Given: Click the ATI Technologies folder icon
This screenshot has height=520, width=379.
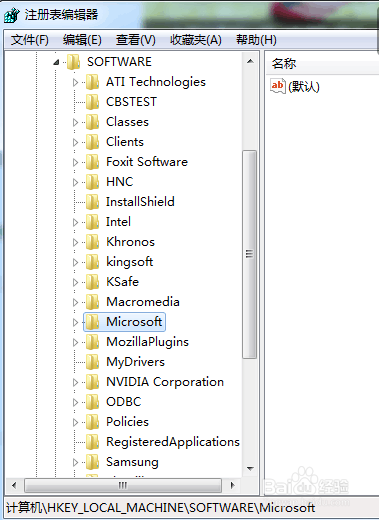Looking at the screenshot, I should click(x=92, y=82).
